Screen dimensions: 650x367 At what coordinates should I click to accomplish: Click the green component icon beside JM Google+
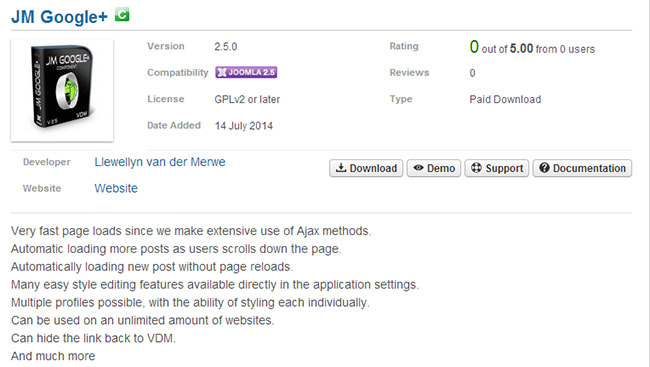(122, 15)
